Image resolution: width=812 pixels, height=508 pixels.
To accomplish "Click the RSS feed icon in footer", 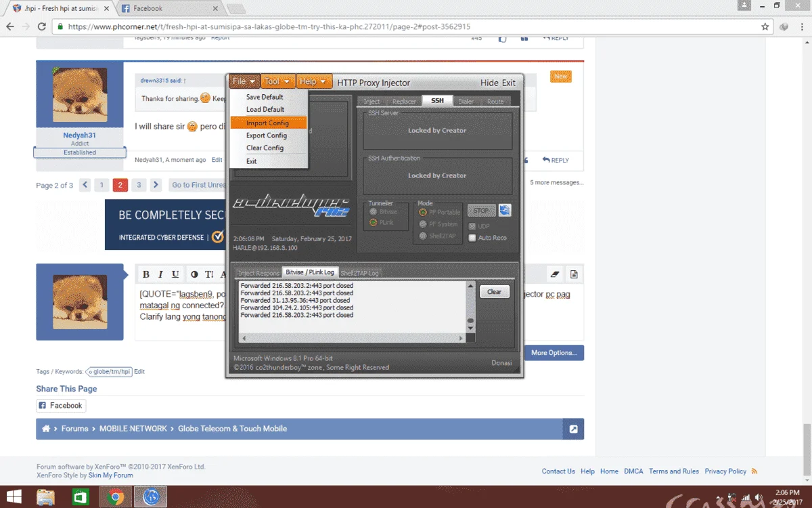I will coord(754,471).
